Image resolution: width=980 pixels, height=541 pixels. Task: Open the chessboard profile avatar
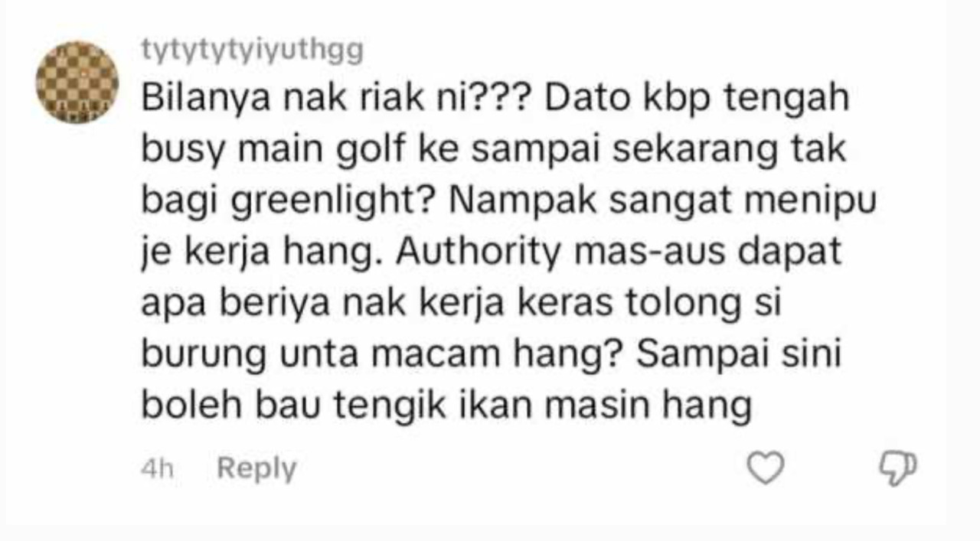point(77,82)
